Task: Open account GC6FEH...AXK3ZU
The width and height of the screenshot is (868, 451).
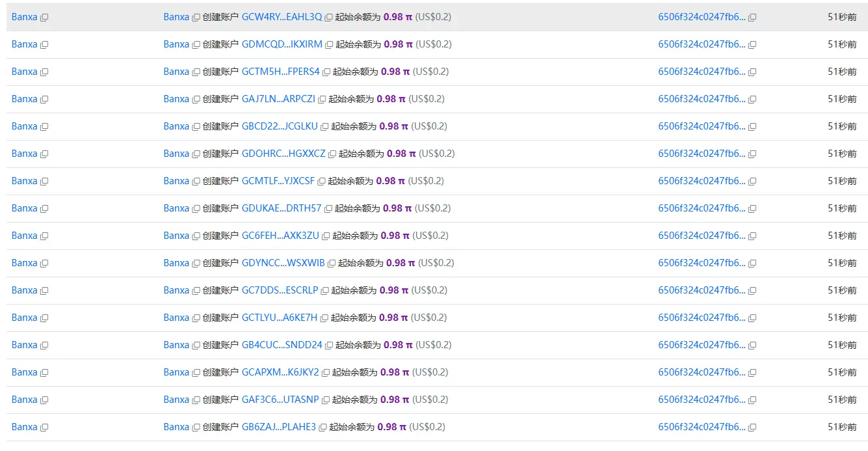Action: click(280, 236)
